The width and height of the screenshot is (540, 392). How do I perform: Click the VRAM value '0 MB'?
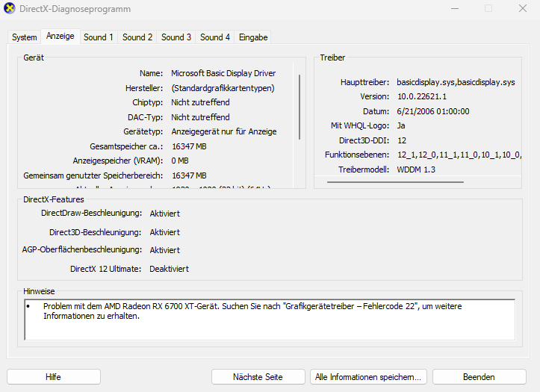180,161
